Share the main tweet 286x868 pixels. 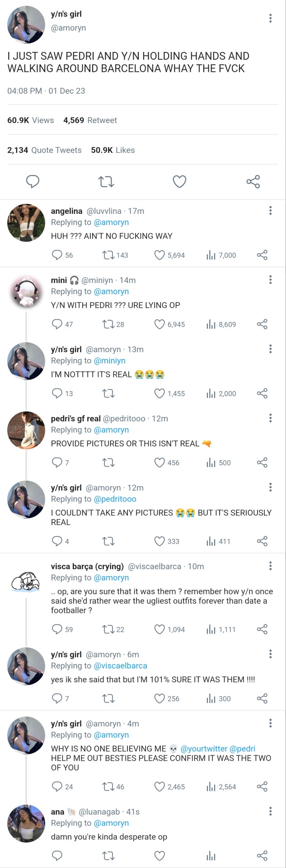click(x=253, y=182)
